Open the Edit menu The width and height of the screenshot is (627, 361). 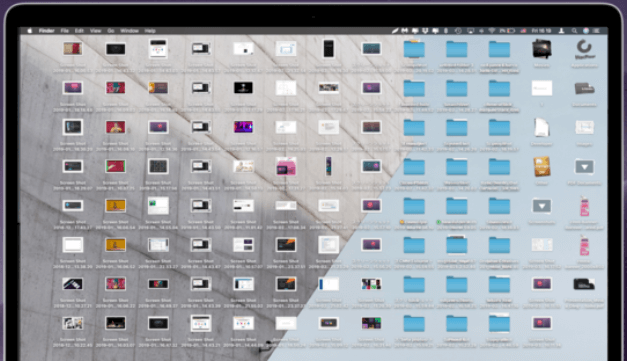pos(79,31)
